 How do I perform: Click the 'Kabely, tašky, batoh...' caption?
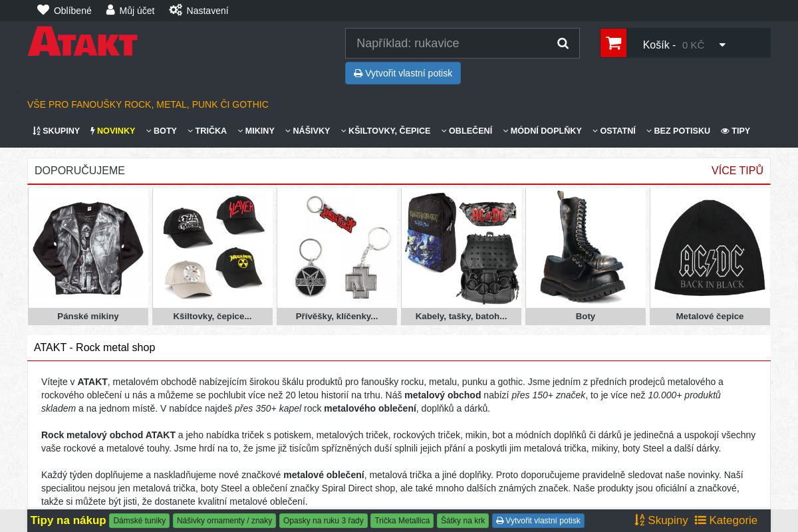pyautogui.click(x=462, y=317)
